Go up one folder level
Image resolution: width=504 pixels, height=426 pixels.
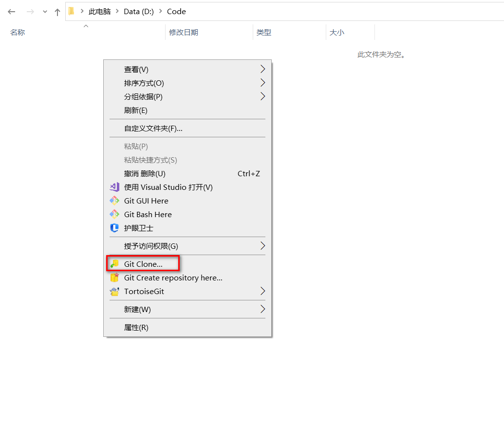click(57, 12)
